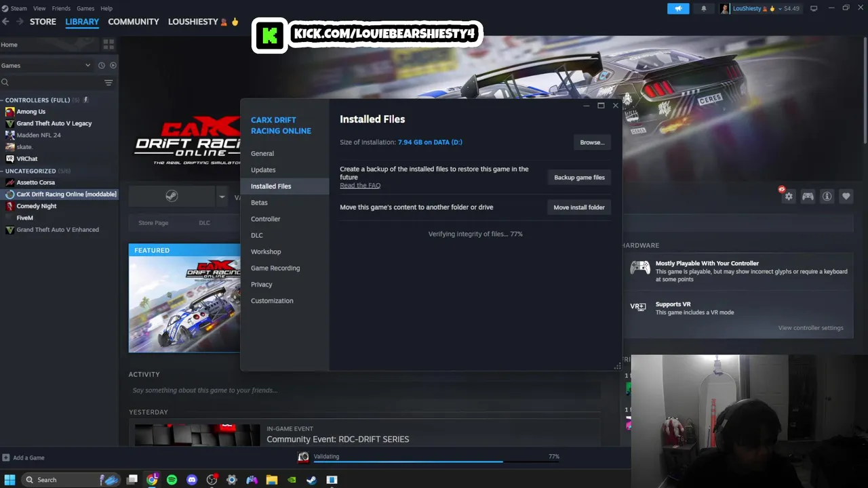Click the Add a Game plus icon
868x488 pixels.
(x=6, y=457)
